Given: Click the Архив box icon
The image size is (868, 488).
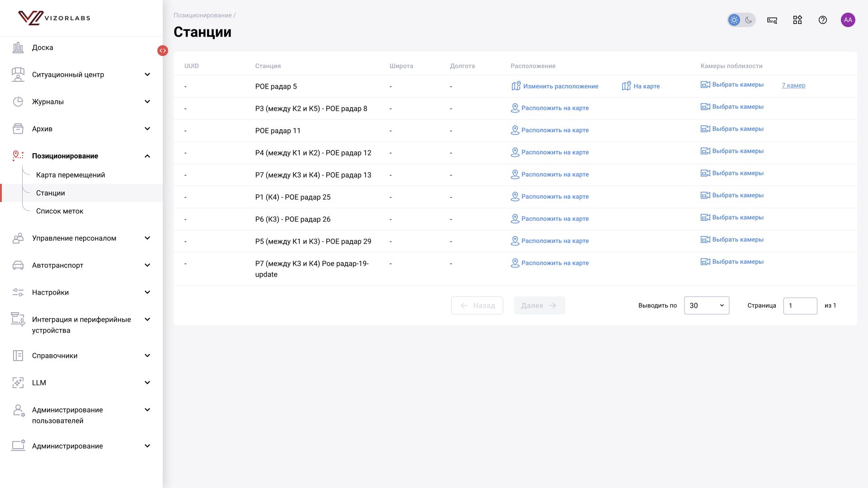Looking at the screenshot, I should click(x=18, y=129).
